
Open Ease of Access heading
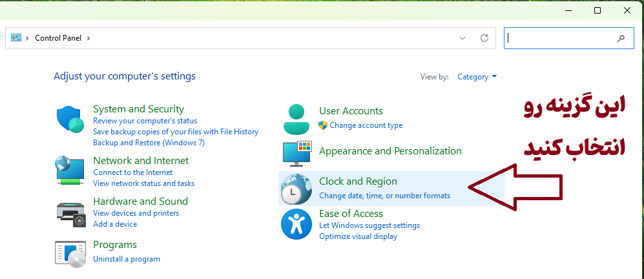(351, 214)
